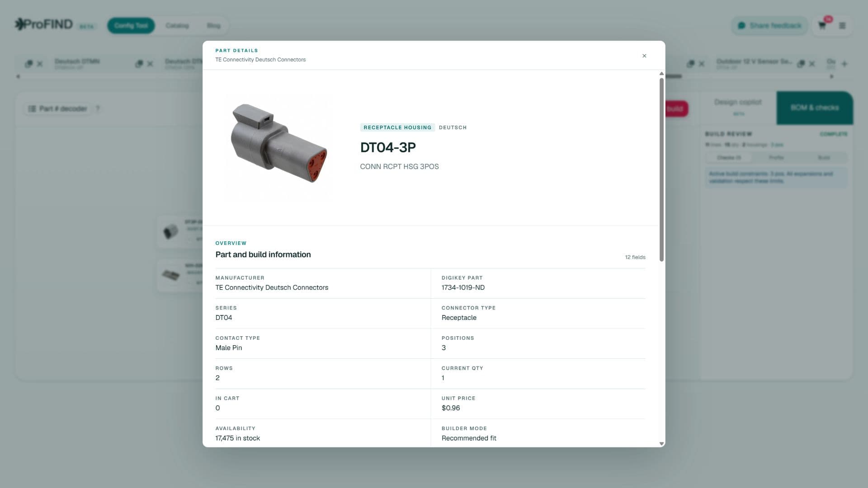Select the Outdoor 12 V Sensor build tab
The height and width of the screenshot is (488, 868).
click(x=754, y=64)
